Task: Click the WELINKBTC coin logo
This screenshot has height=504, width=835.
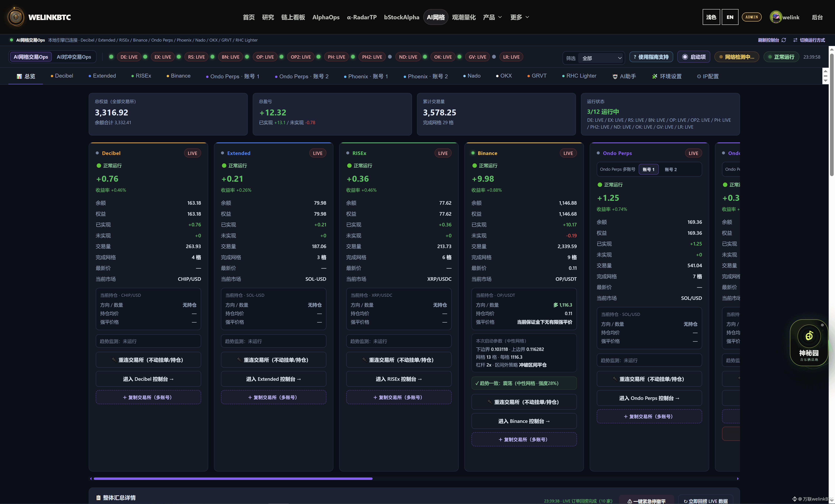Action: coord(16,17)
